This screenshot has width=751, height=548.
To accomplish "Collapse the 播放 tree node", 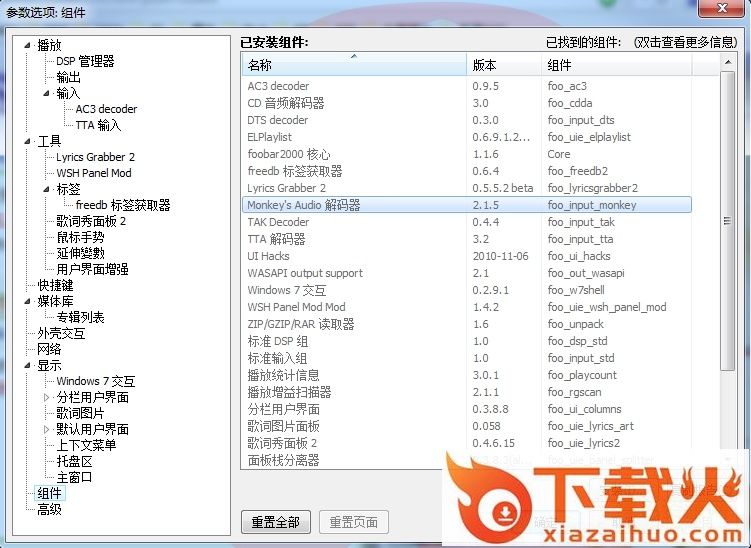I will 27,46.
